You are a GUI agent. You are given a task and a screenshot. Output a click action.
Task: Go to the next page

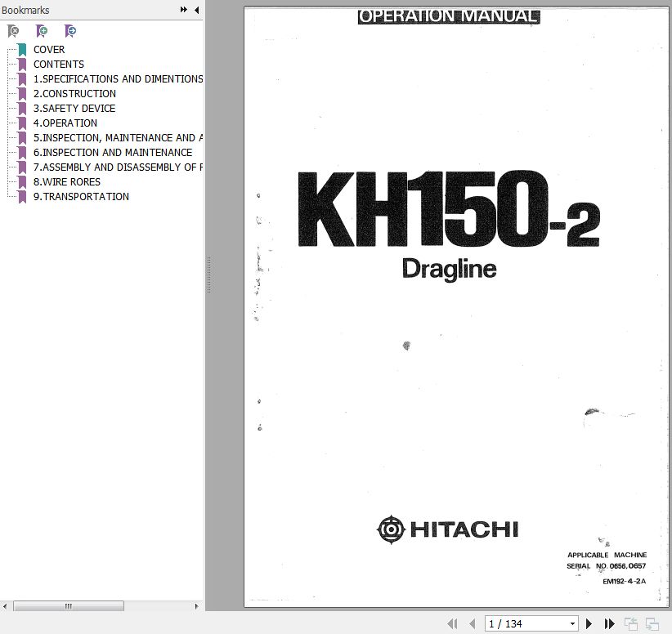[x=589, y=623]
